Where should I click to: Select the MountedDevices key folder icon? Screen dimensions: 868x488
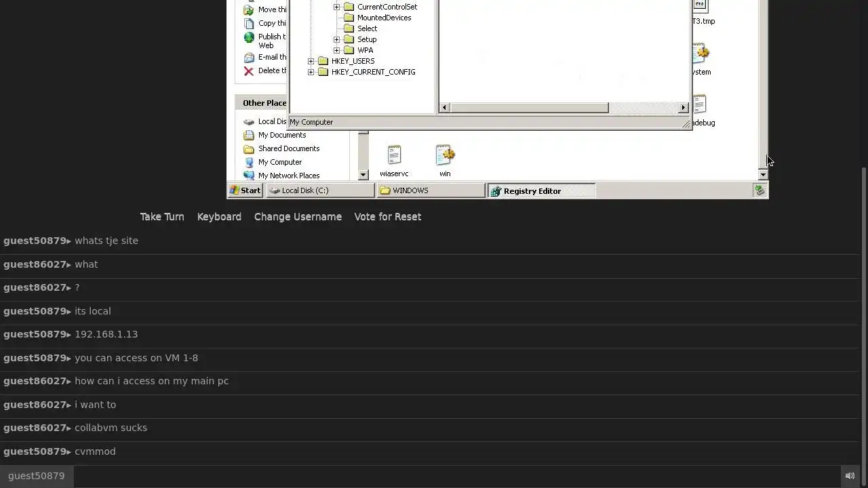click(349, 18)
